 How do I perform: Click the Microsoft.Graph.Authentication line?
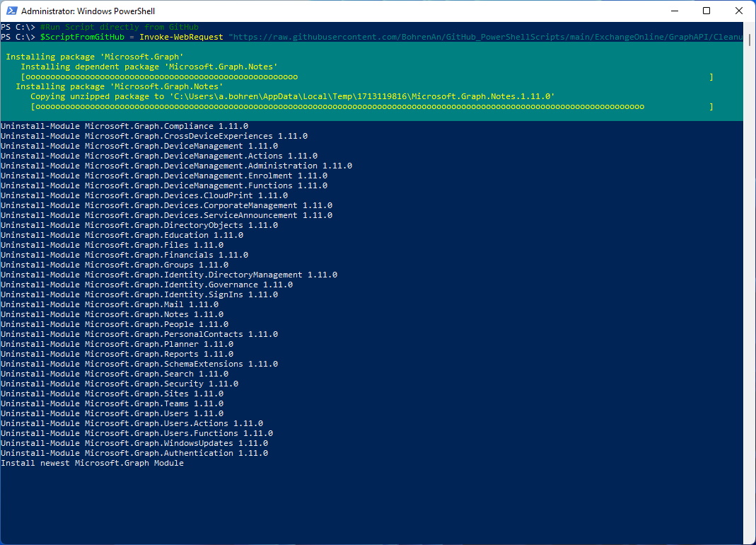(134, 453)
